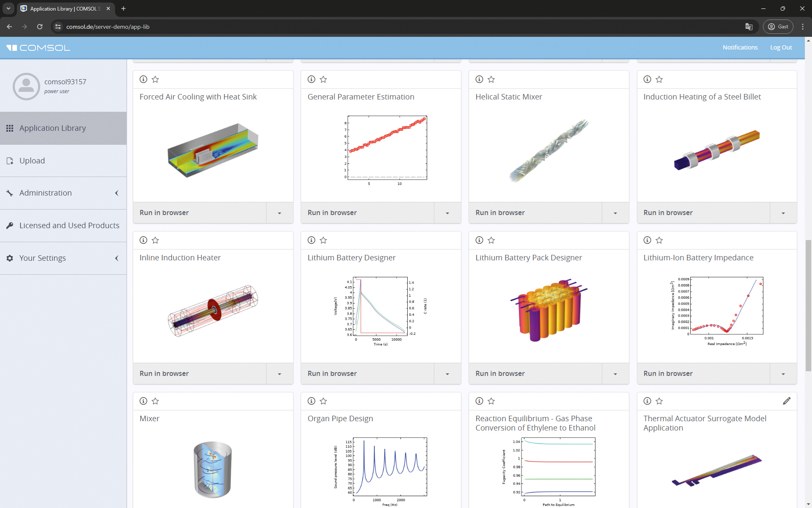The width and height of the screenshot is (812, 508).
Task: Open info for Forced Air Cooling with Heat Sink
Action: (x=143, y=79)
